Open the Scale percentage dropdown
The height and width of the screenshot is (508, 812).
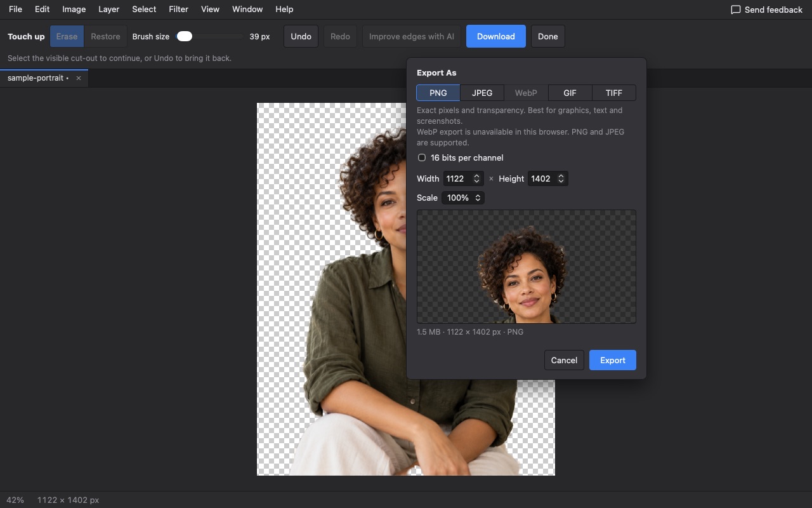(463, 198)
